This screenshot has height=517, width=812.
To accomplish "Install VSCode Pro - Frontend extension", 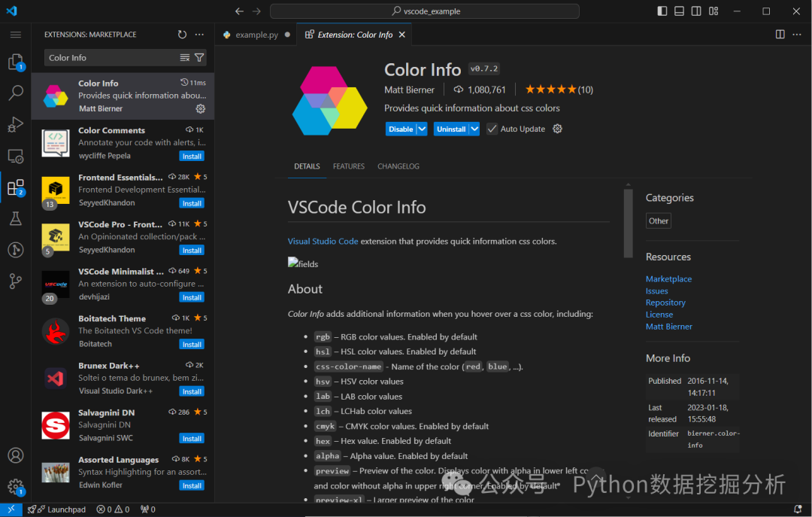I will coord(192,251).
